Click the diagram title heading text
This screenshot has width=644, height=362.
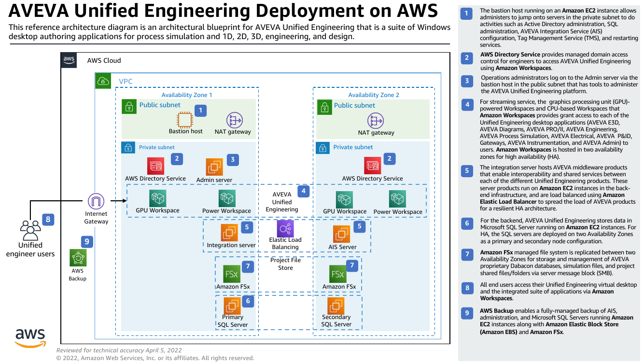tap(224, 11)
